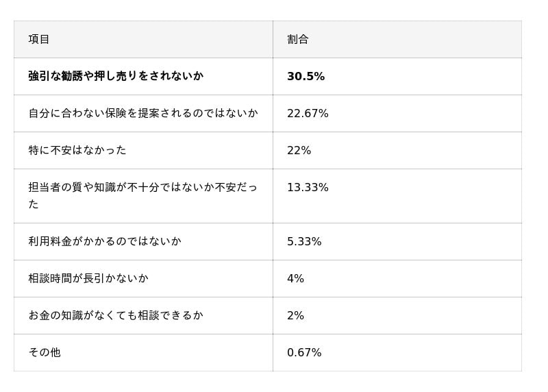Select the 特に不安はなかった row label

pos(77,150)
